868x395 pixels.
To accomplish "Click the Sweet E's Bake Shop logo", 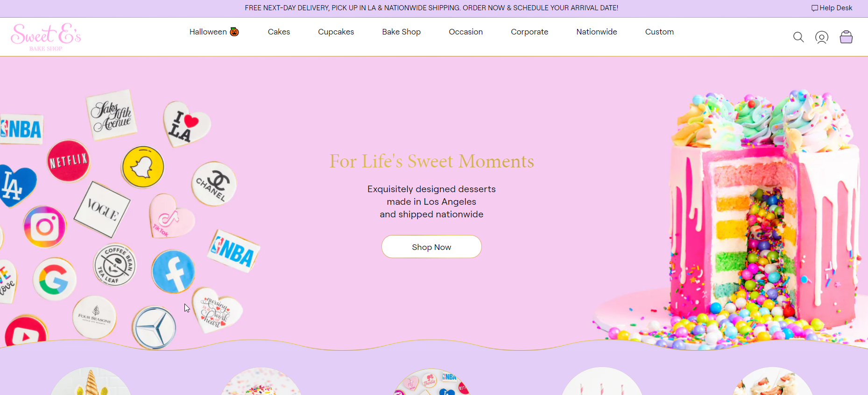I will 46,37.
